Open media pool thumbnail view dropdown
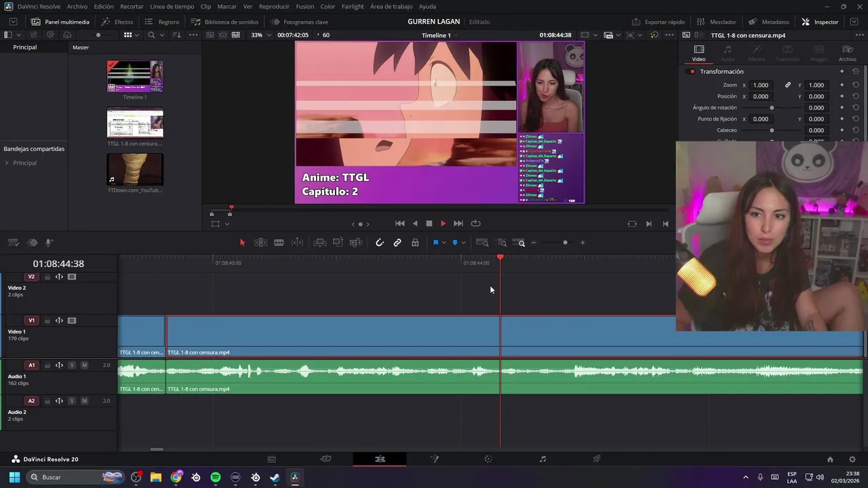Image resolution: width=868 pixels, height=488 pixels. 136,35
